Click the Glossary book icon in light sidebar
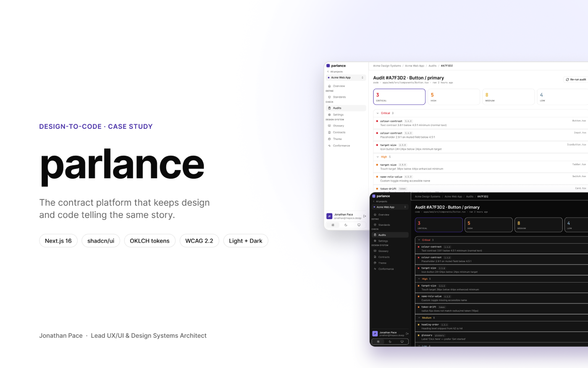 coord(329,126)
